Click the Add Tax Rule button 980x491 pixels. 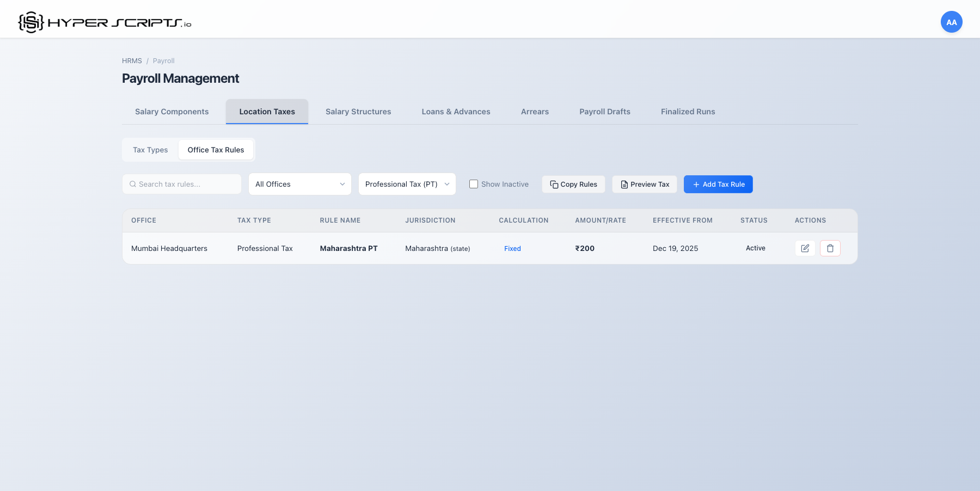coord(718,185)
